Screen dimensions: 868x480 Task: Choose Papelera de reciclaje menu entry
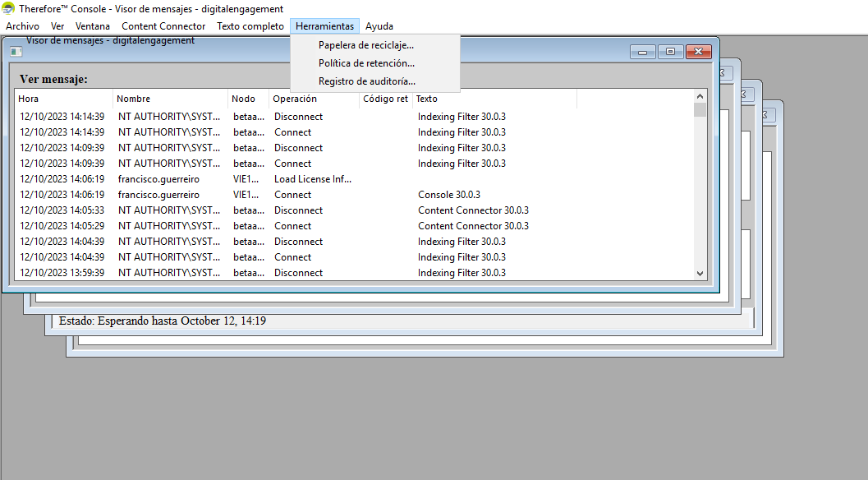pos(374,45)
